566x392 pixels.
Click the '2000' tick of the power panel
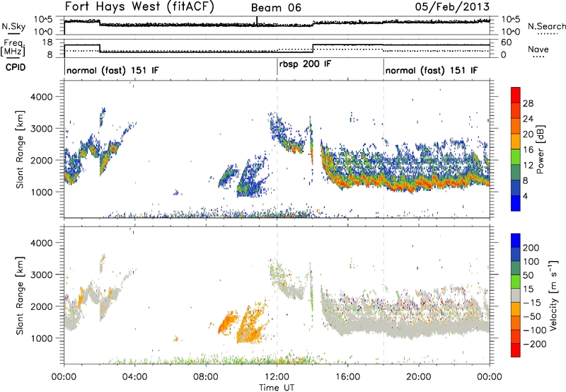[x=41, y=160]
